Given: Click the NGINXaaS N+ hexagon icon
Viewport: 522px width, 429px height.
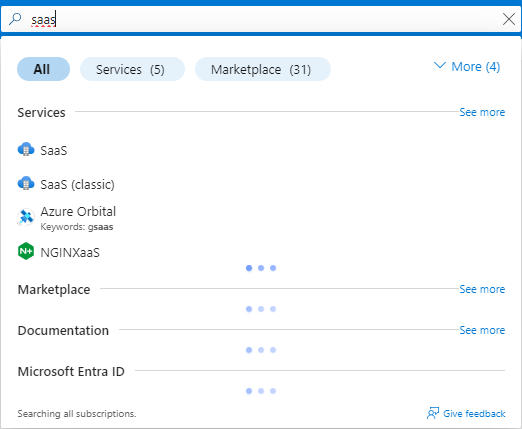Looking at the screenshot, I should coord(26,251).
